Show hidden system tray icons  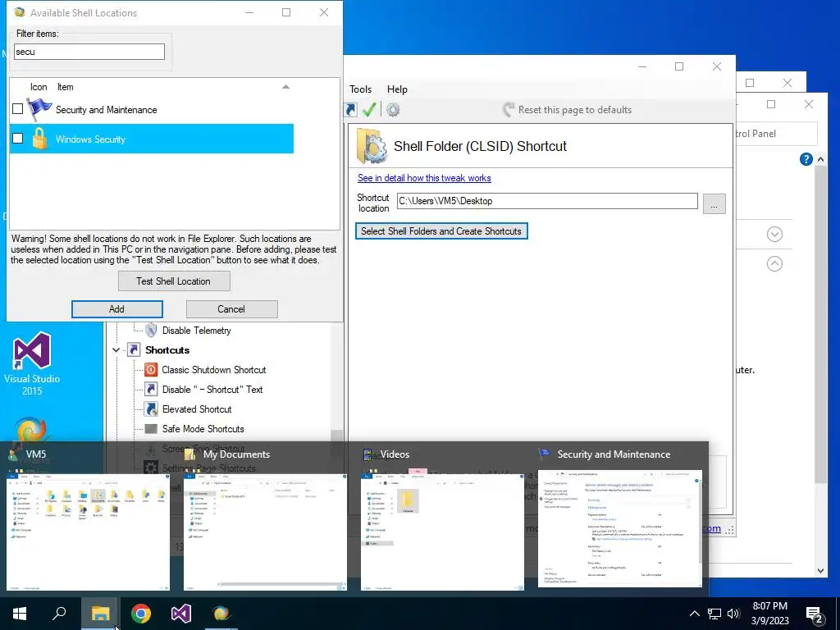point(694,614)
